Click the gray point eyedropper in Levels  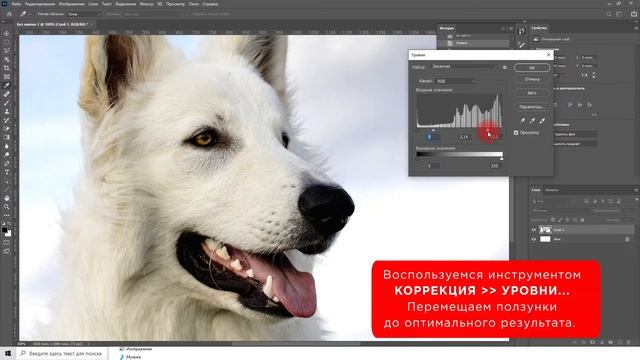tap(532, 120)
